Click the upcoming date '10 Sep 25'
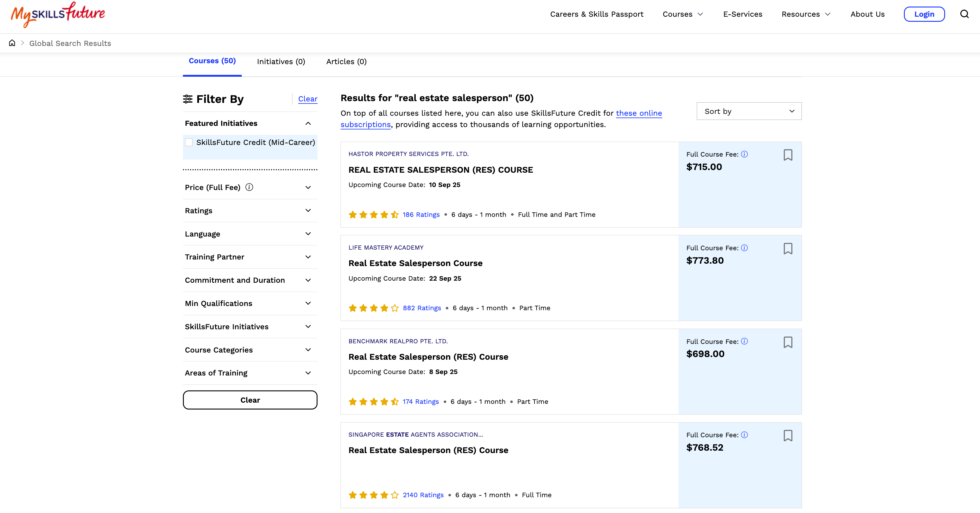Screen dimensions: 980x513 [444, 185]
